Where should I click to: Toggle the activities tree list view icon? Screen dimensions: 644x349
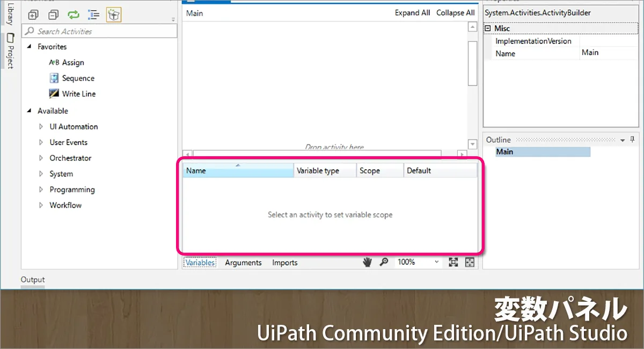coord(94,15)
